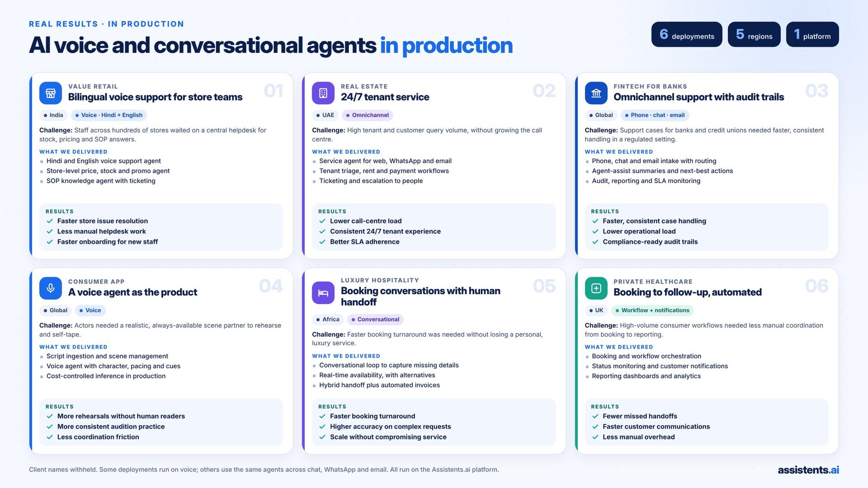
Task: Select the UAE region tag
Action: 325,115
